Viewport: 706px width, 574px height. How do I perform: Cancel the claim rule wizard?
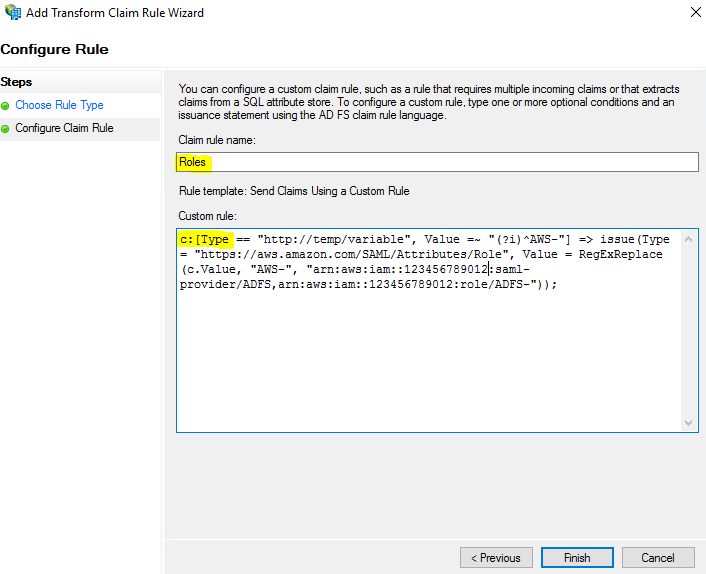[658, 558]
